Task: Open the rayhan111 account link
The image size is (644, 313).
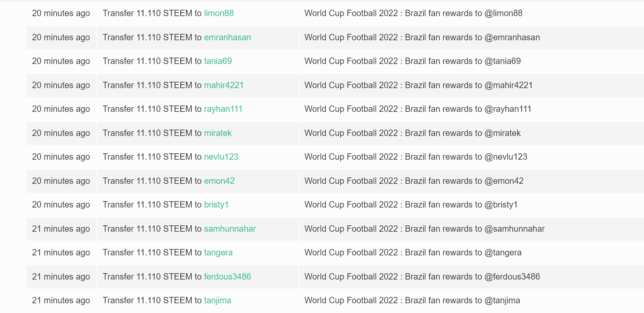Action: [223, 109]
